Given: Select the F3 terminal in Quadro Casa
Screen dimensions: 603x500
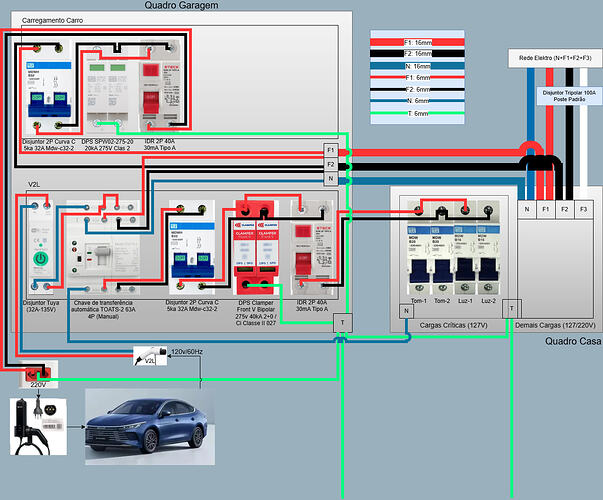Looking at the screenshot, I should tap(584, 210).
